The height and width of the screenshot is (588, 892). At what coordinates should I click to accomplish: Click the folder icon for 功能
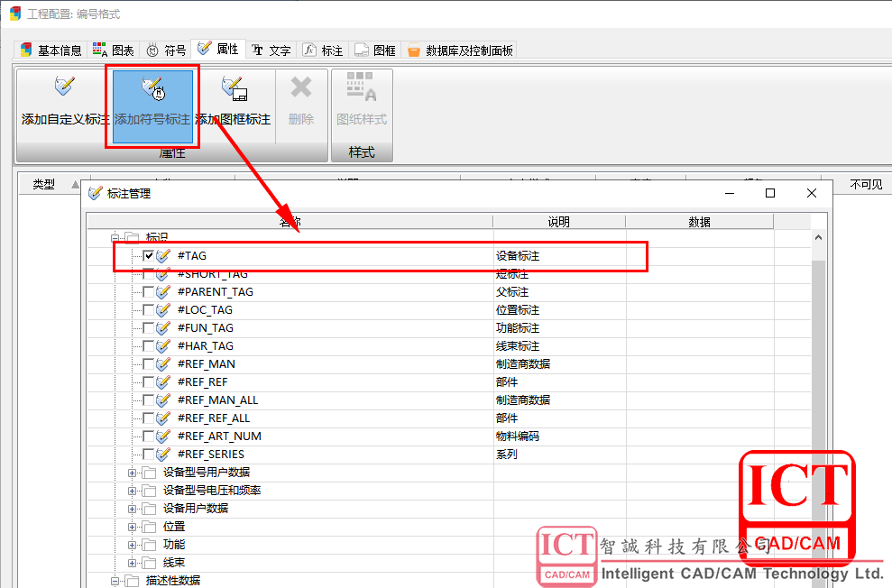pos(149,545)
